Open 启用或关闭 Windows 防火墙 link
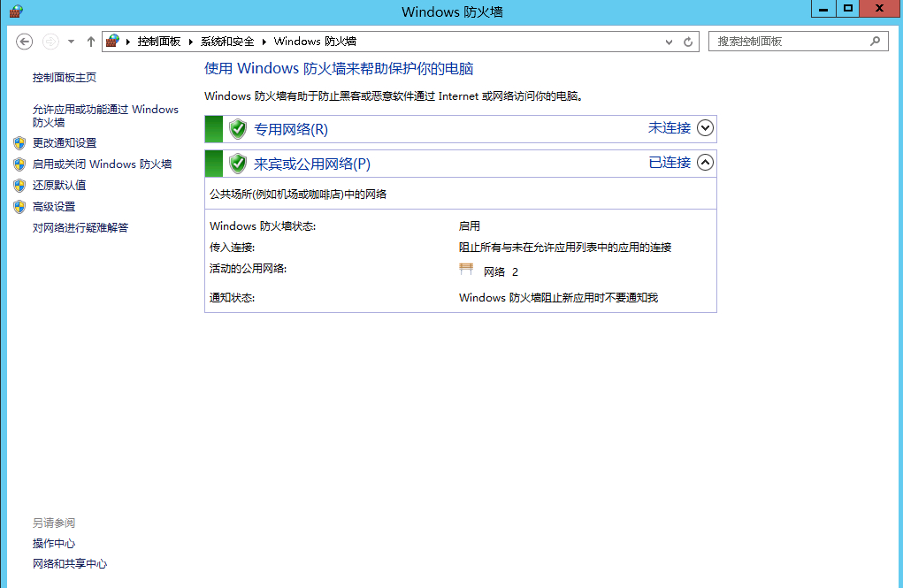This screenshot has width=903, height=588. point(102,164)
